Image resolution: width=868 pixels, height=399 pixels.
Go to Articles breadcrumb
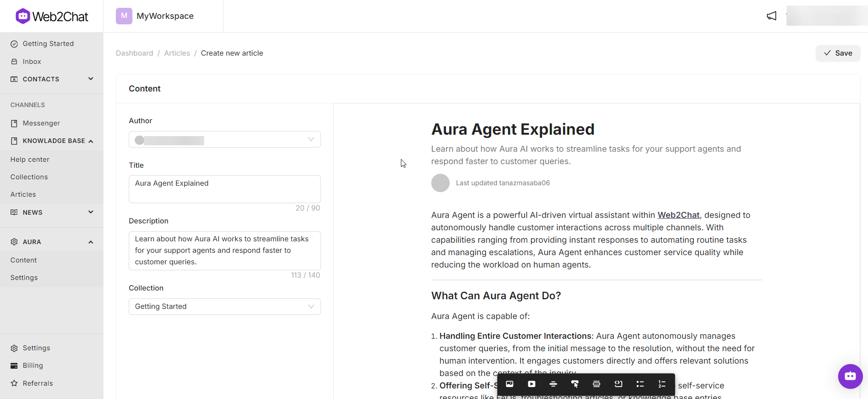click(x=177, y=53)
